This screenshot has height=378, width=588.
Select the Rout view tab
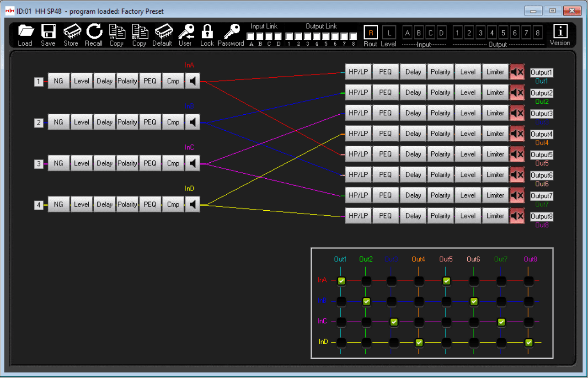[x=371, y=32]
